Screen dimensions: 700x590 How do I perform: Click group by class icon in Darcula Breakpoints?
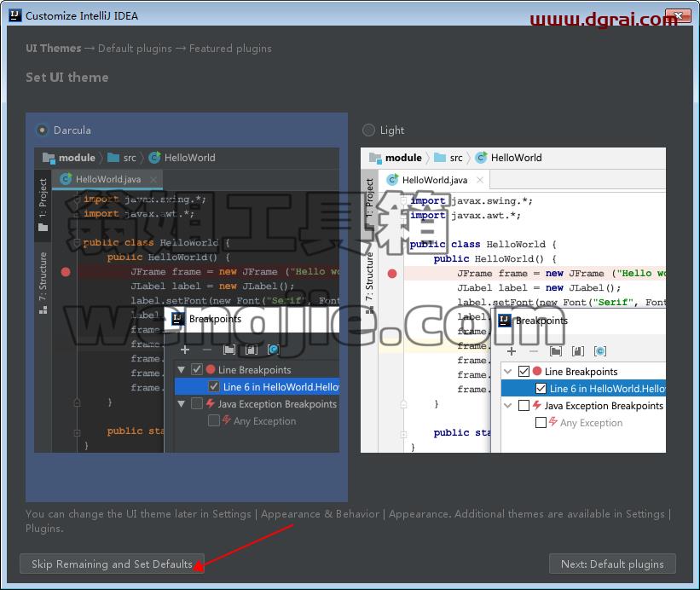coord(273,350)
